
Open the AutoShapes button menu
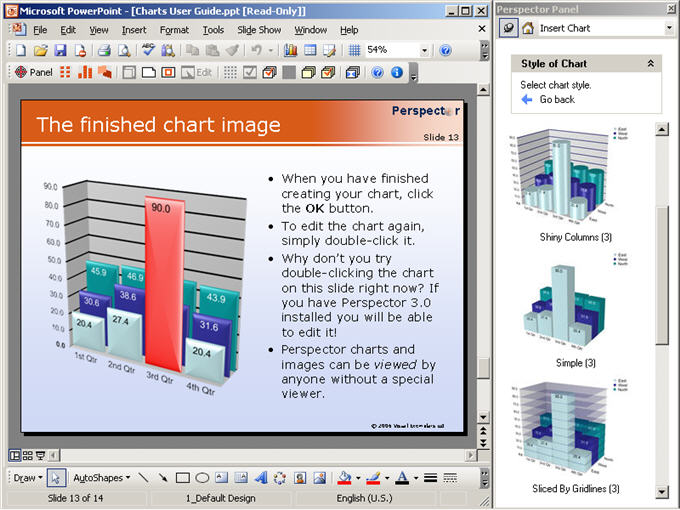pyautogui.click(x=101, y=478)
